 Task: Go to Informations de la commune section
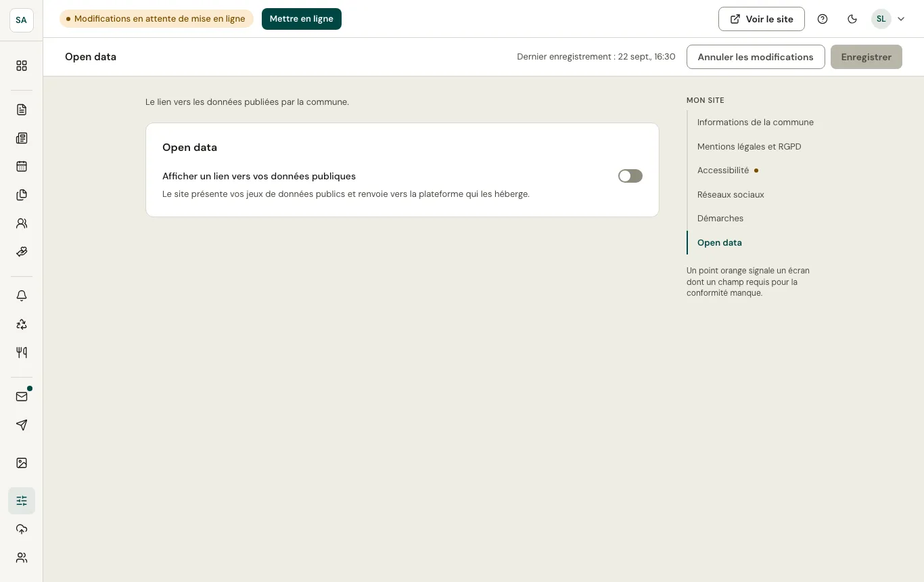[756, 122]
